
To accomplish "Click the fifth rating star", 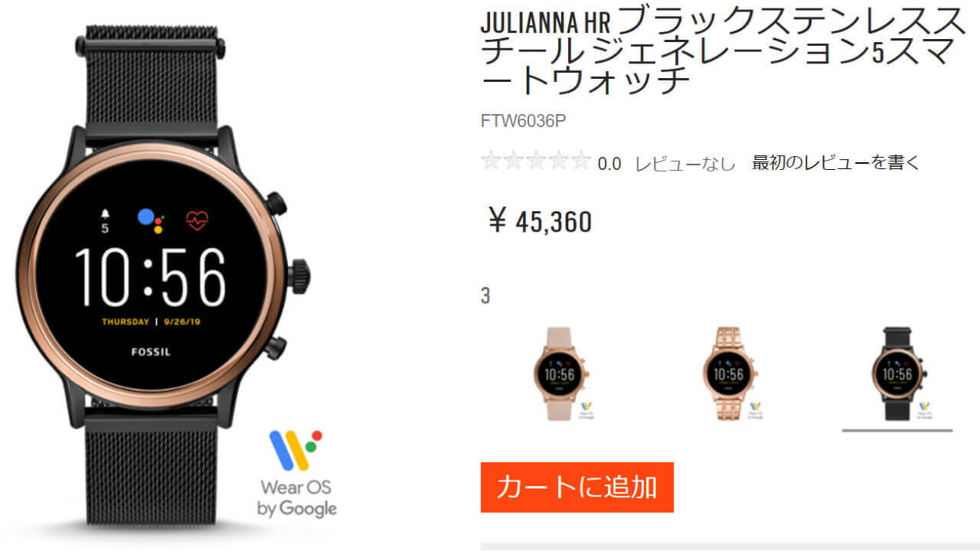I will (x=581, y=161).
